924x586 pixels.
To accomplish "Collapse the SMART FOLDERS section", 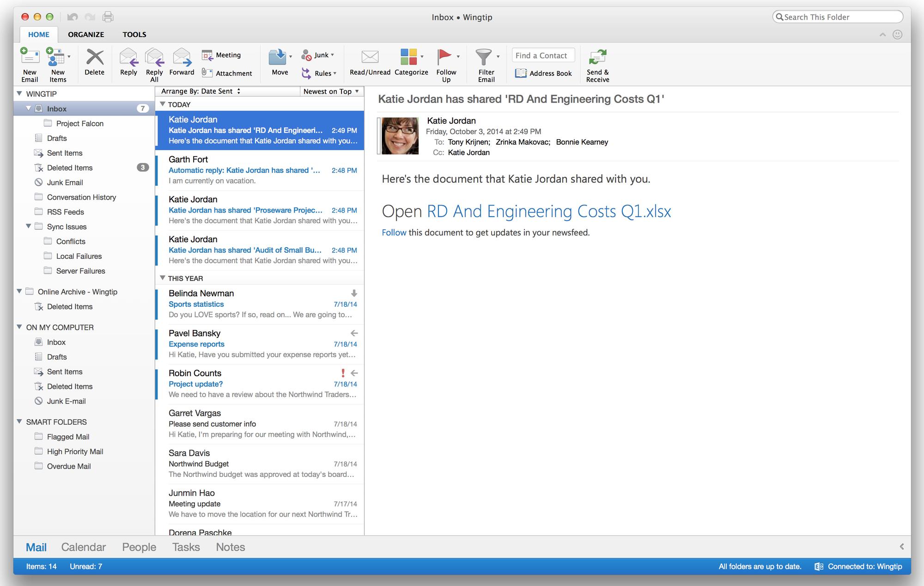I will 19,421.
